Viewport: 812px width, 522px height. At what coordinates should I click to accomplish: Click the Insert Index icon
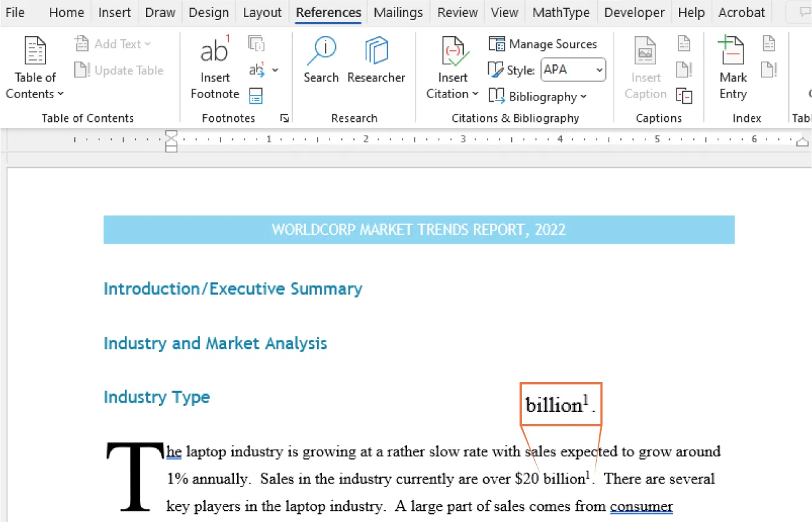[768, 44]
